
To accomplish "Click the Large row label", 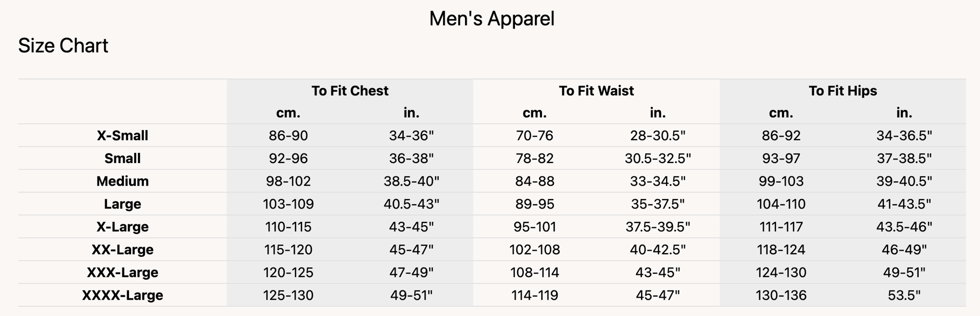I will point(122,204).
